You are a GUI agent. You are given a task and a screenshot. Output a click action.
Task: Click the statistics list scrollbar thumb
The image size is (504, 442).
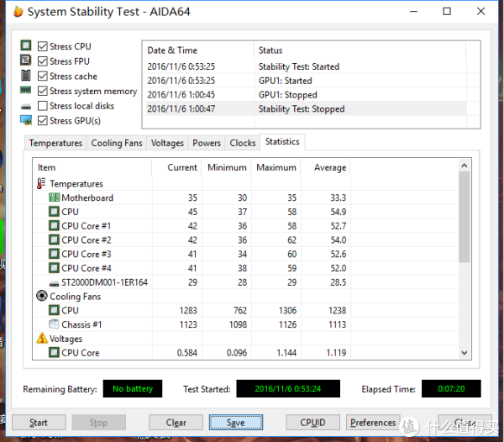click(x=465, y=218)
